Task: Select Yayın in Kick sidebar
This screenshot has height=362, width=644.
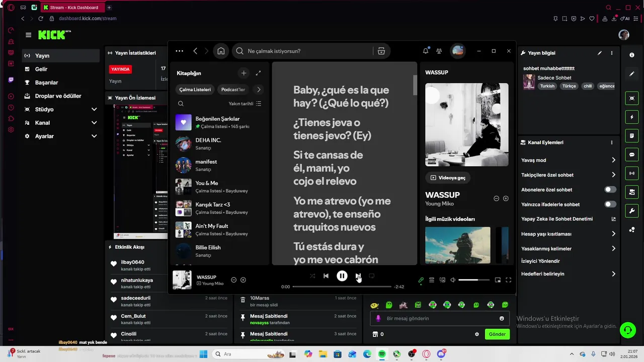Action: [x=61, y=56]
